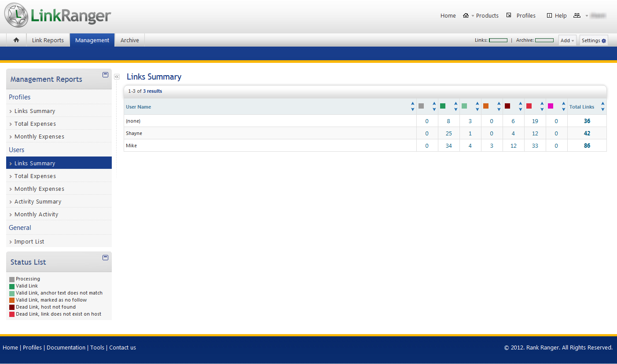617x364 pixels.
Task: Click Contact us in footer
Action: 122,347
